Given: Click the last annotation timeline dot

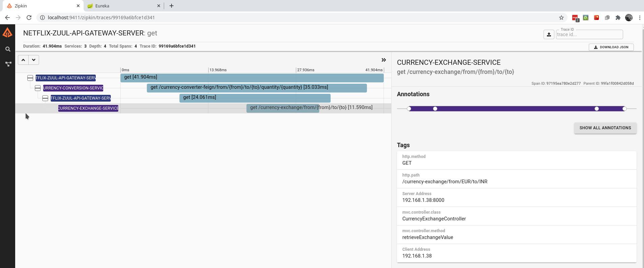Looking at the screenshot, I should [x=624, y=109].
